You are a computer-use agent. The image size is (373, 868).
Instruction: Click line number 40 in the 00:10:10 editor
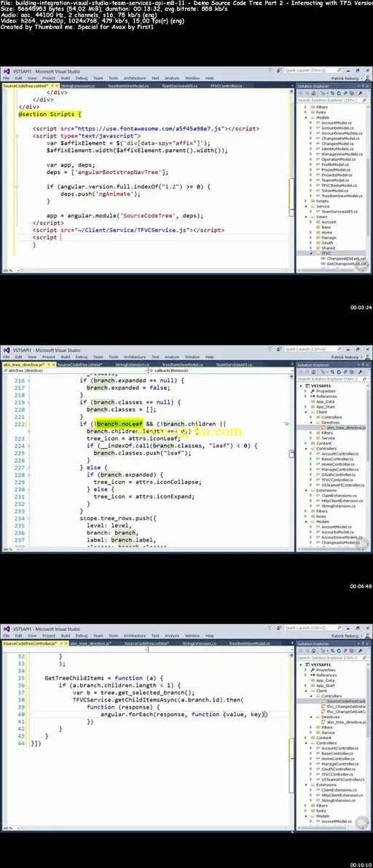tap(22, 714)
